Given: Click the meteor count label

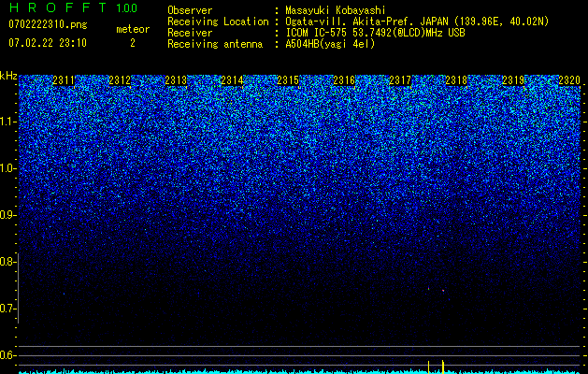Looking at the screenshot, I should [133, 29].
